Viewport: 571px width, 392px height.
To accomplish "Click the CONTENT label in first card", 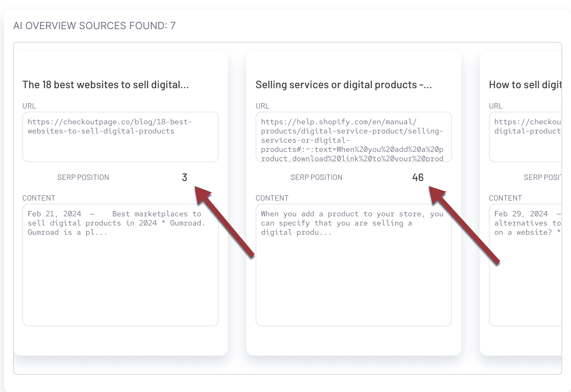I will (39, 198).
